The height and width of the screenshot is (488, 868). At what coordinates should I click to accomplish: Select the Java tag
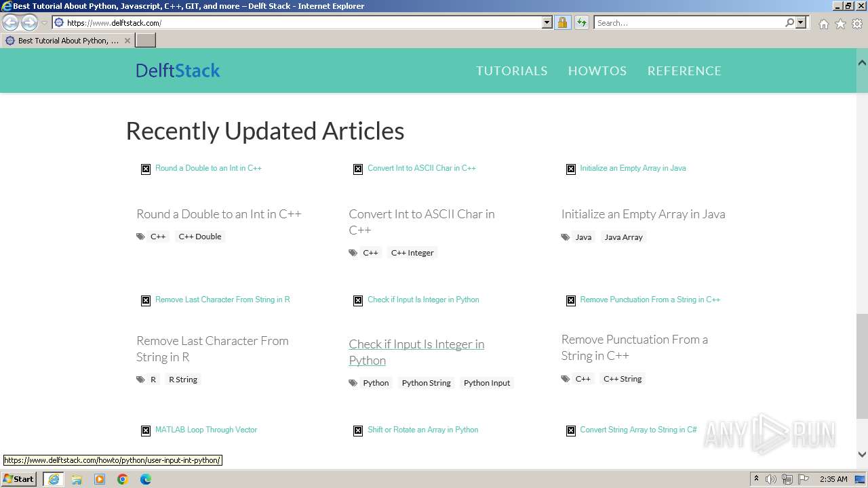tap(583, 237)
